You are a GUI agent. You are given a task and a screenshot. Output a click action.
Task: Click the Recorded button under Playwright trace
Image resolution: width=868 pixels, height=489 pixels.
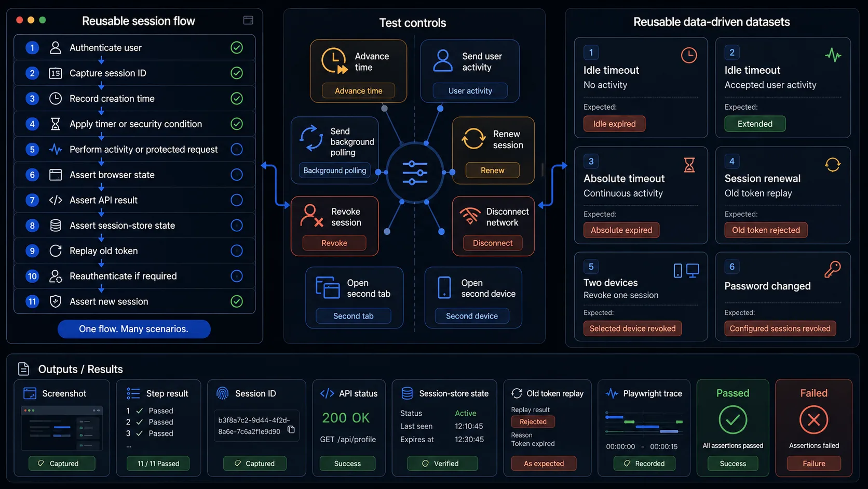click(644, 464)
